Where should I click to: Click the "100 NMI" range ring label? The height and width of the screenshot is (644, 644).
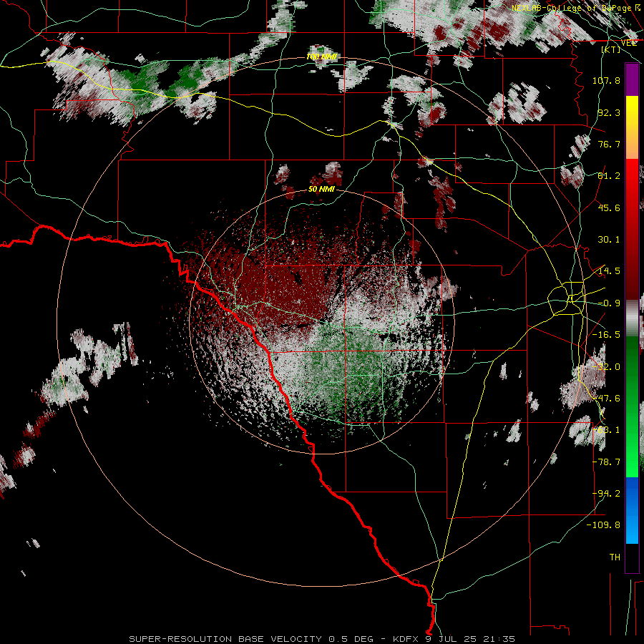tap(321, 57)
